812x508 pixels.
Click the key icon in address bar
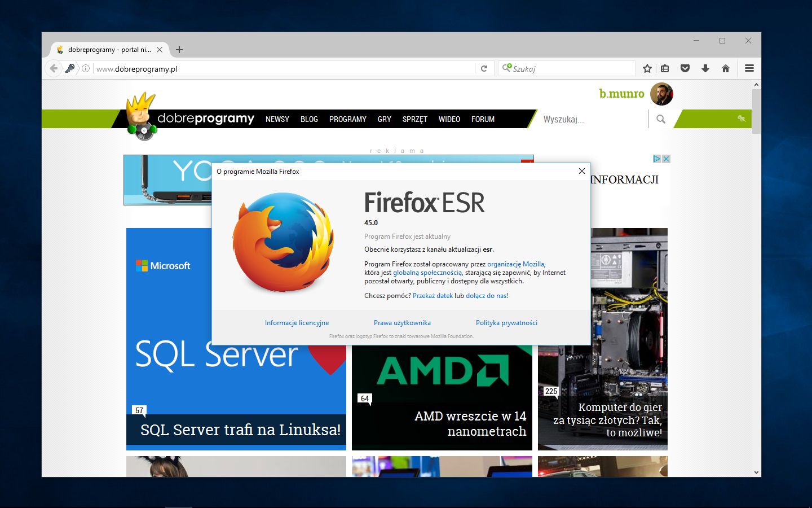pyautogui.click(x=70, y=68)
